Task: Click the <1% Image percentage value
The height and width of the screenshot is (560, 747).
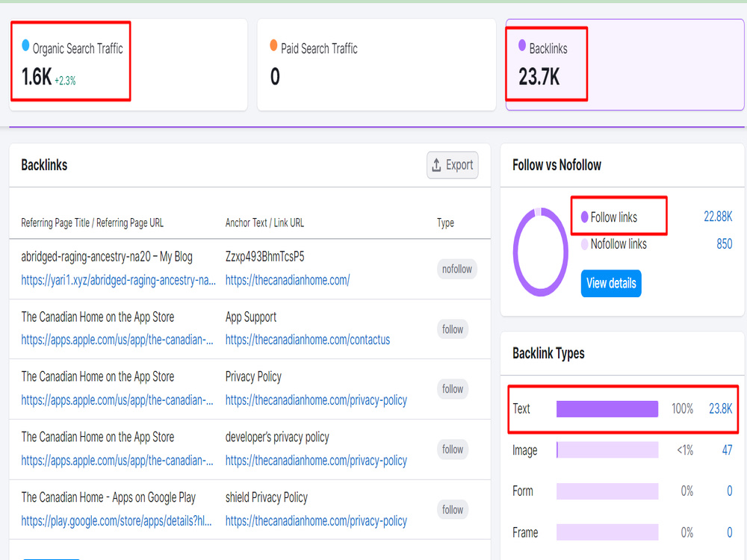Action: click(685, 450)
